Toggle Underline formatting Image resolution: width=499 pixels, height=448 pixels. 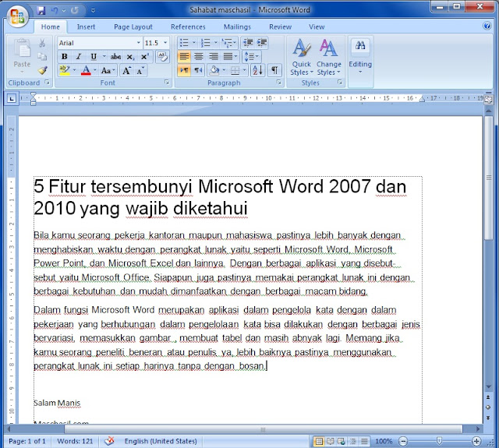(94, 57)
